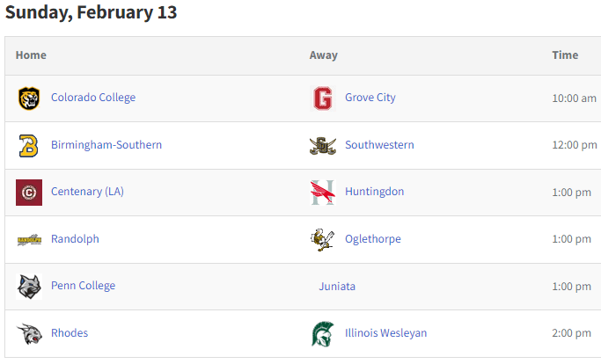The height and width of the screenshot is (364, 601).
Task: Click the Centenary maroon C logo
Action: (x=29, y=193)
